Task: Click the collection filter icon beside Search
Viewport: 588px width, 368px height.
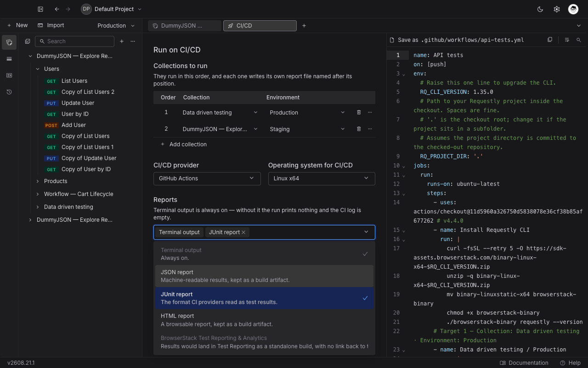Action: point(28,41)
